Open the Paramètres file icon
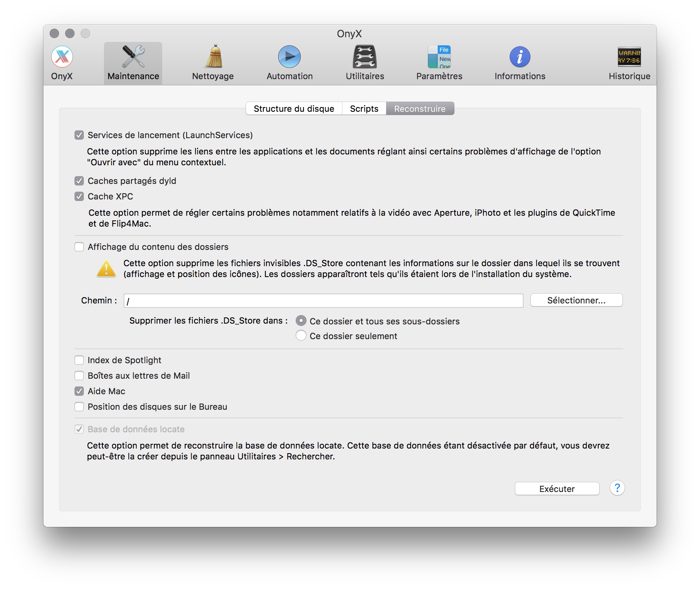Image resolution: width=700 pixels, height=589 pixels. point(439,57)
